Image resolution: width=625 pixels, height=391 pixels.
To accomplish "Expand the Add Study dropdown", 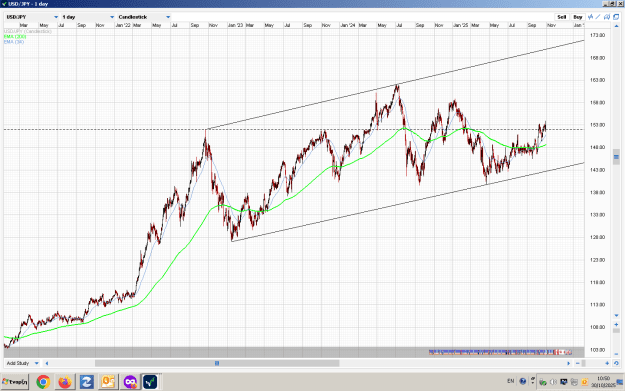I will tap(23, 363).
